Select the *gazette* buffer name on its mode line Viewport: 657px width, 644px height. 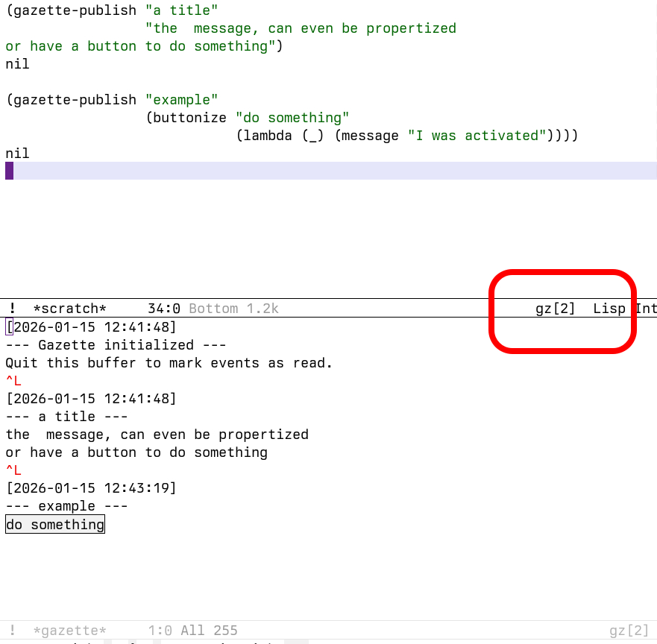(x=70, y=630)
